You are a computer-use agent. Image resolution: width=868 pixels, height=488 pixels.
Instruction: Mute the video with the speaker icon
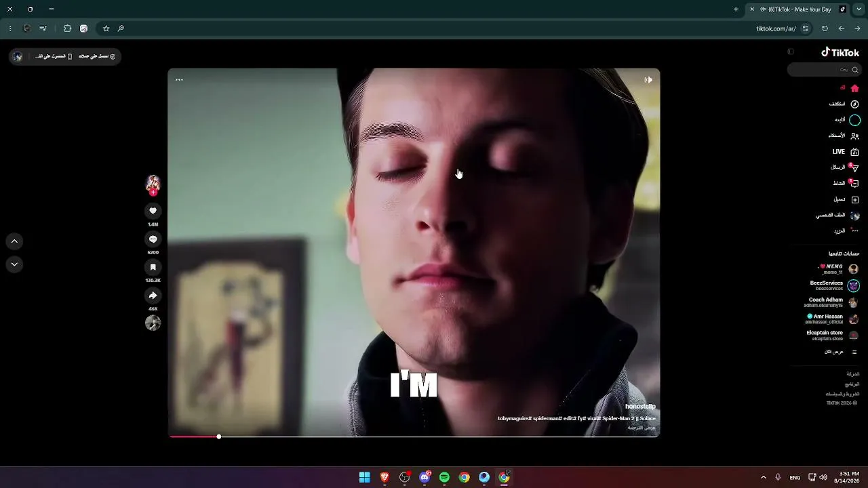(x=648, y=80)
